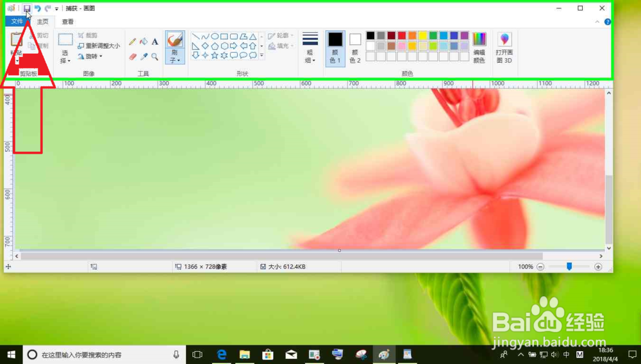Switch to the 查看 (View) tab
This screenshot has height=364, width=641.
point(68,22)
